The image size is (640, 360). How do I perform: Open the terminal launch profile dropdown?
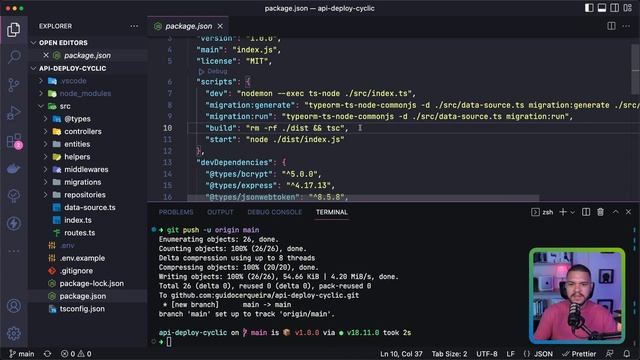pos(573,212)
